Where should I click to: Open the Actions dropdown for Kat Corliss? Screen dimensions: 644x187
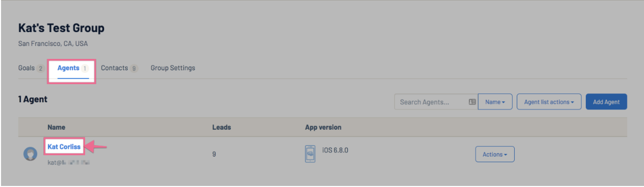[495, 154]
